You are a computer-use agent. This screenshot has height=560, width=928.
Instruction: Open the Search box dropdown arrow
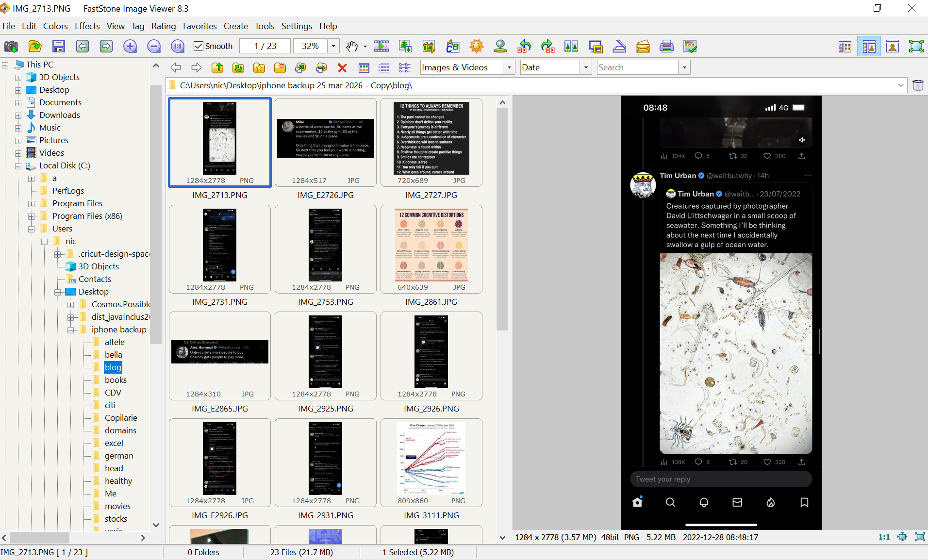coord(684,67)
